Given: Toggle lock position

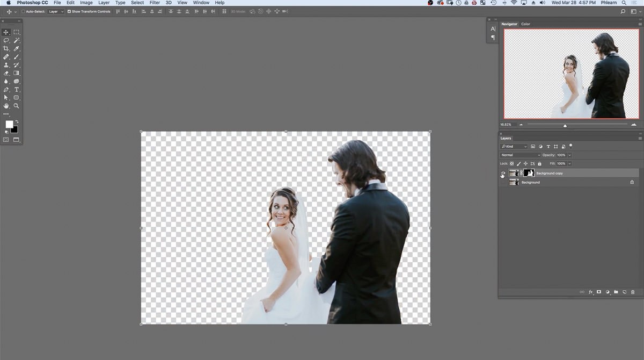Looking at the screenshot, I should coord(525,163).
